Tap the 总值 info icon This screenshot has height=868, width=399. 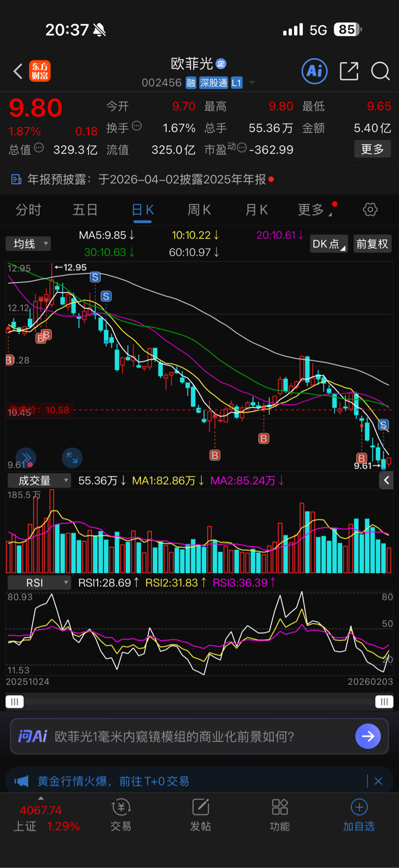tap(39, 148)
